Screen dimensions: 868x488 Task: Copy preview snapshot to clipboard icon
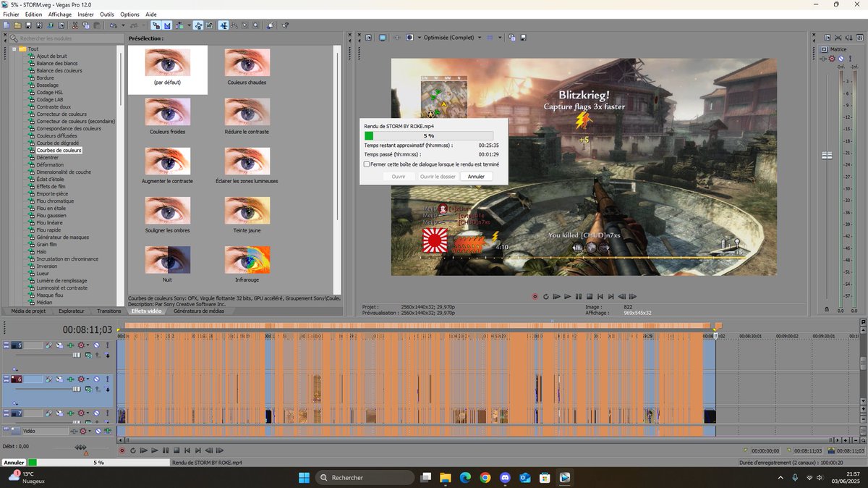pyautogui.click(x=511, y=38)
